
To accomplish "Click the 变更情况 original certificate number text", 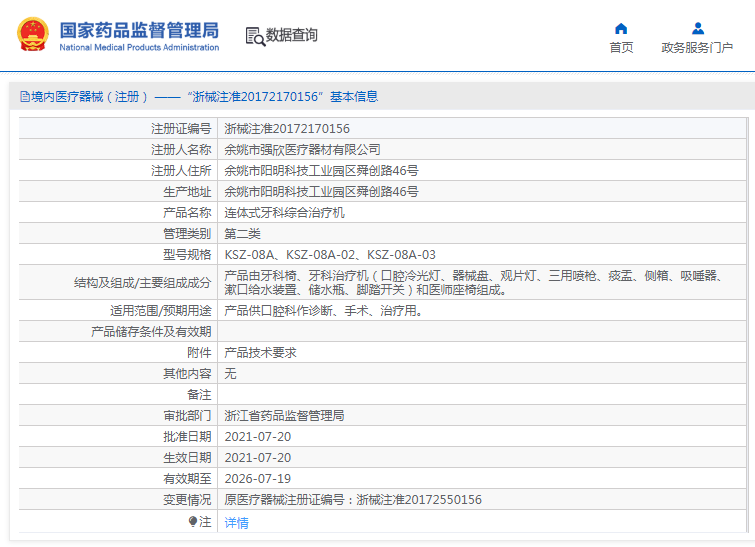I will tap(353, 499).
